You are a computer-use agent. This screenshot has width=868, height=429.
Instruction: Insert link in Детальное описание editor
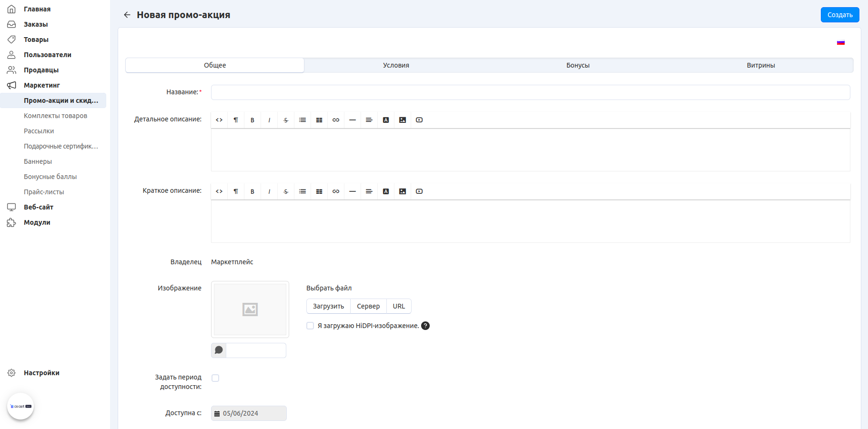click(x=336, y=120)
